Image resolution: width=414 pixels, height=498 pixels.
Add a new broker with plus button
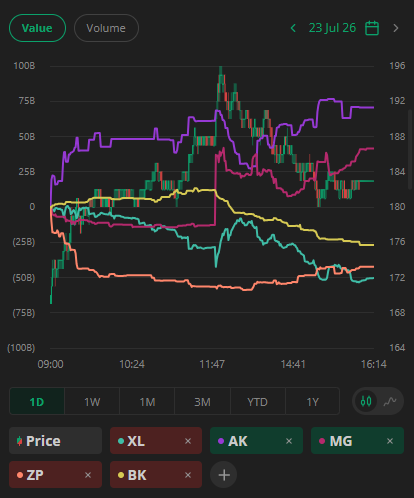click(x=224, y=475)
